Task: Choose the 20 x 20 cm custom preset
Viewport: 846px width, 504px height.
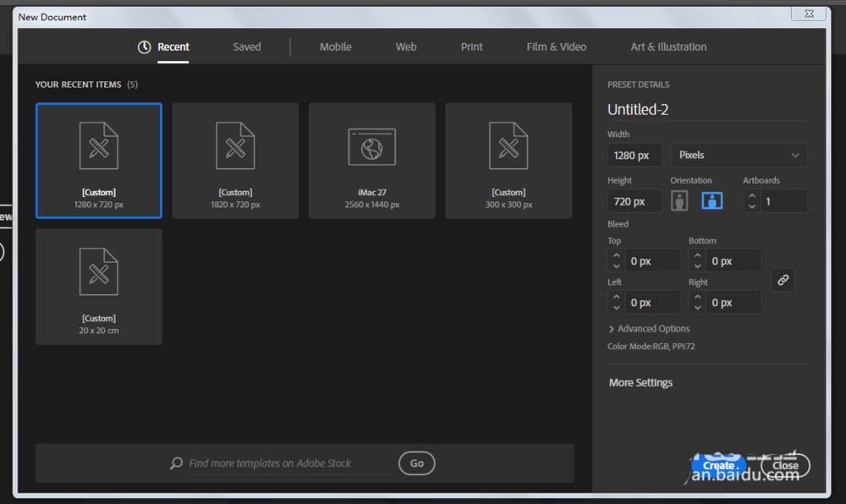Action: click(x=99, y=287)
